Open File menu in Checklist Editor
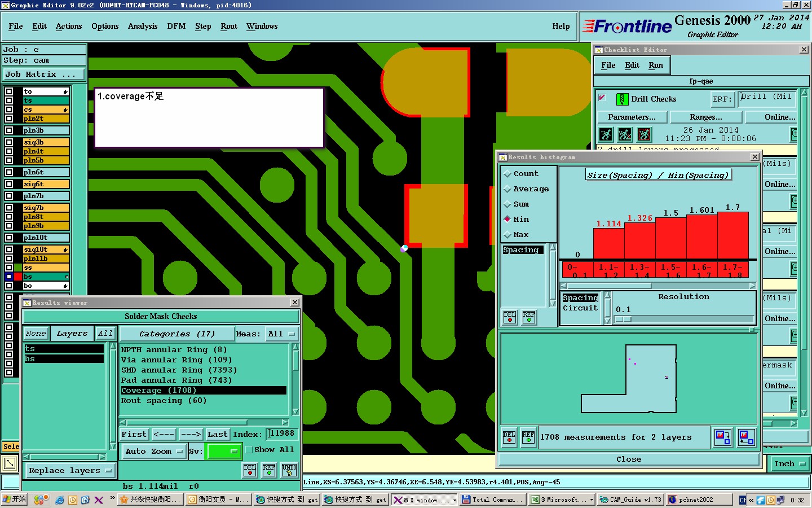 [x=608, y=65]
